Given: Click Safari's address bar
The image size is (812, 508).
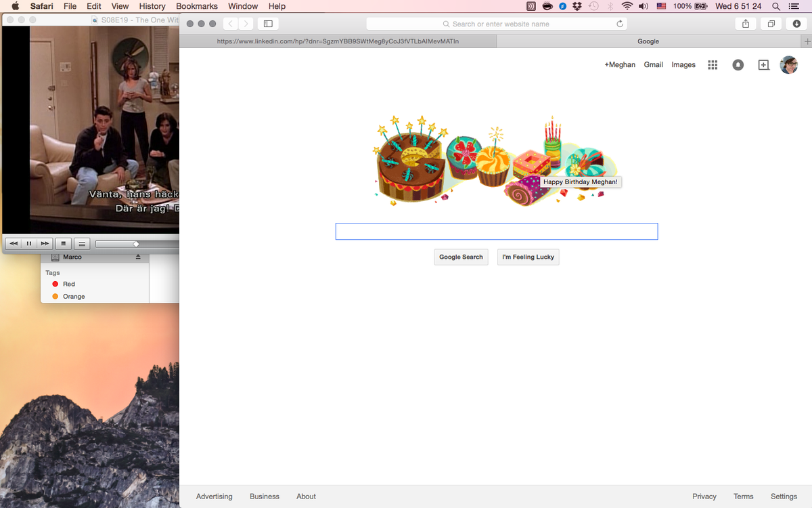Looking at the screenshot, I should coord(497,24).
